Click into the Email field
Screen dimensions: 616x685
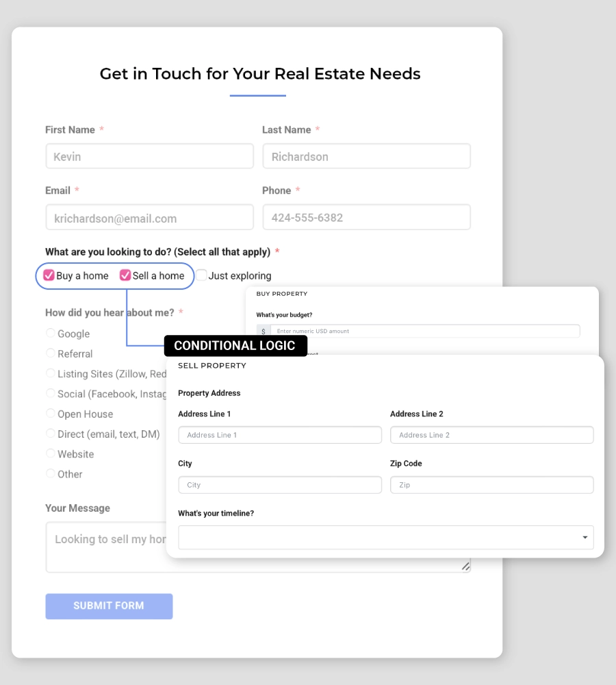149,218
